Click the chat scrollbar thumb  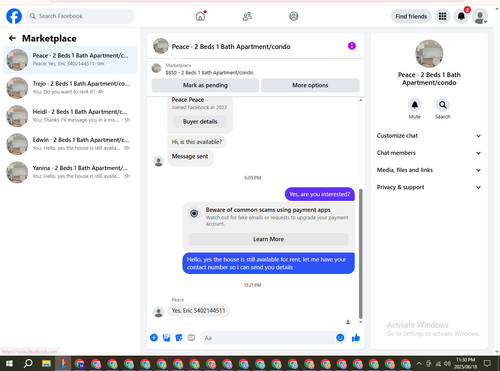coord(360,254)
